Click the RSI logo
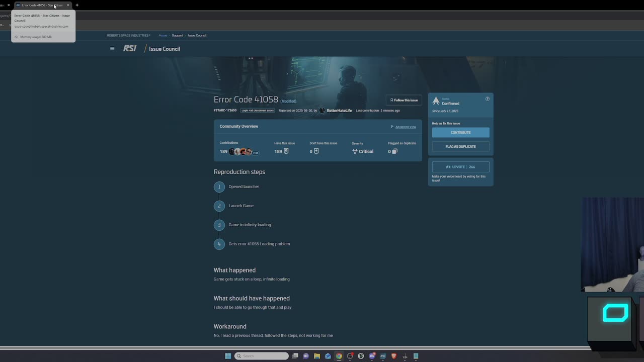644x362 pixels. pyautogui.click(x=130, y=49)
